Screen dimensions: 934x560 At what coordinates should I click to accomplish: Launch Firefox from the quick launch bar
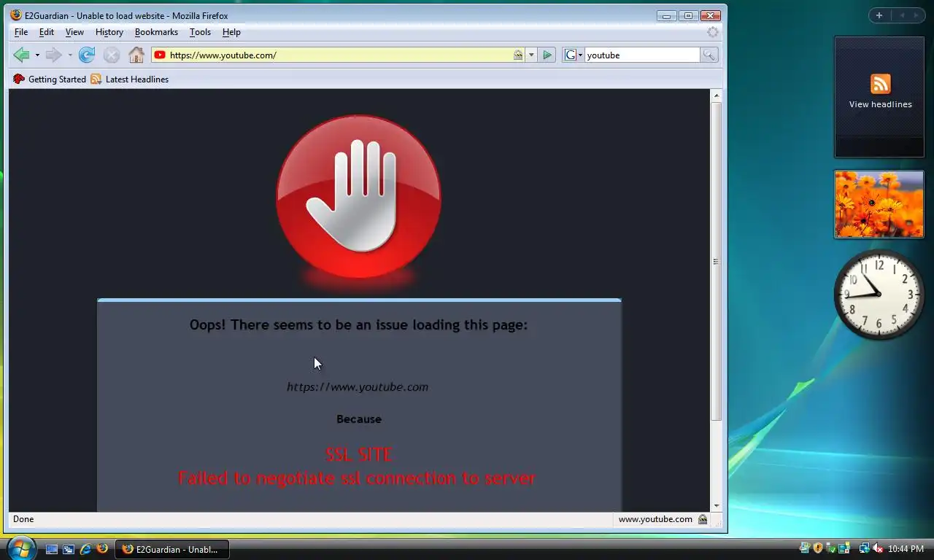click(x=102, y=548)
